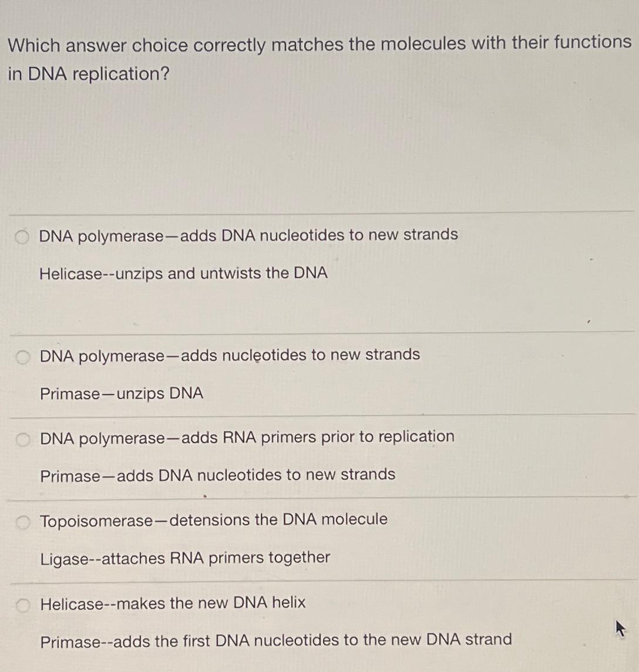Click the line Primase--adds the first DNA nucleotides
639x672 pixels.
coord(275,640)
